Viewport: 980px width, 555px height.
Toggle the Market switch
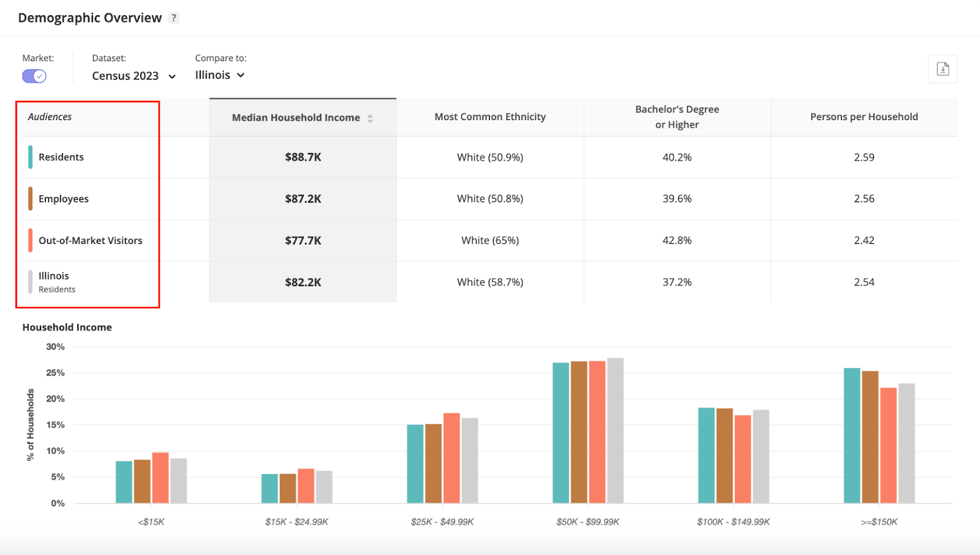(34, 76)
